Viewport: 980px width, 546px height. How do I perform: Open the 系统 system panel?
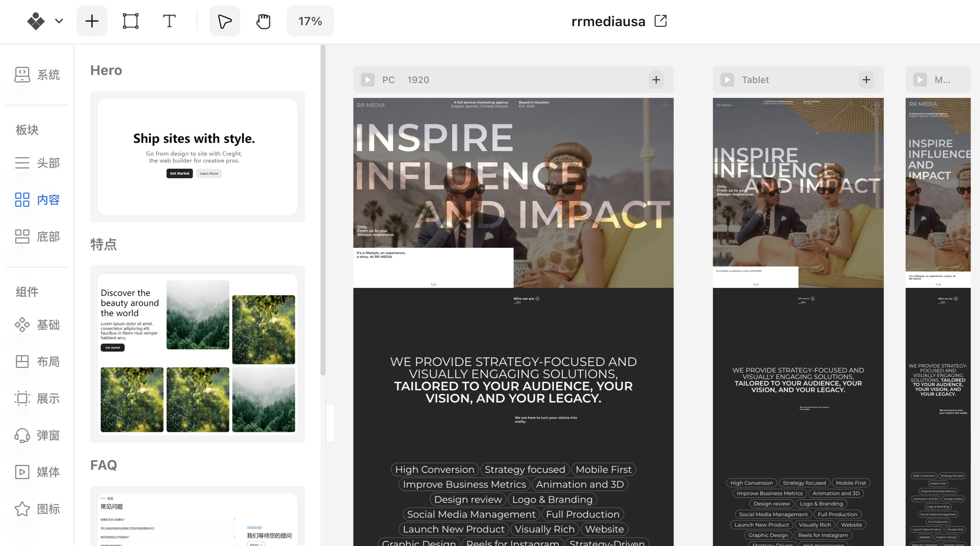pos(37,75)
